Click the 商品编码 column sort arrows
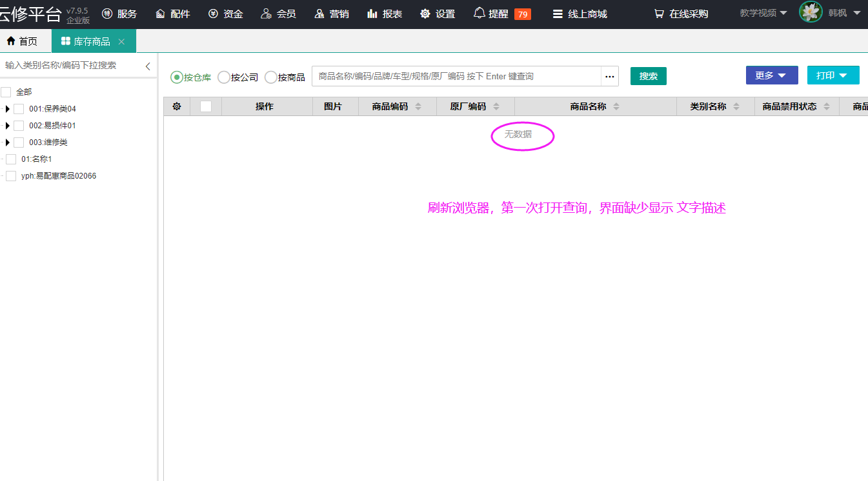This screenshot has height=481, width=868. click(x=418, y=106)
